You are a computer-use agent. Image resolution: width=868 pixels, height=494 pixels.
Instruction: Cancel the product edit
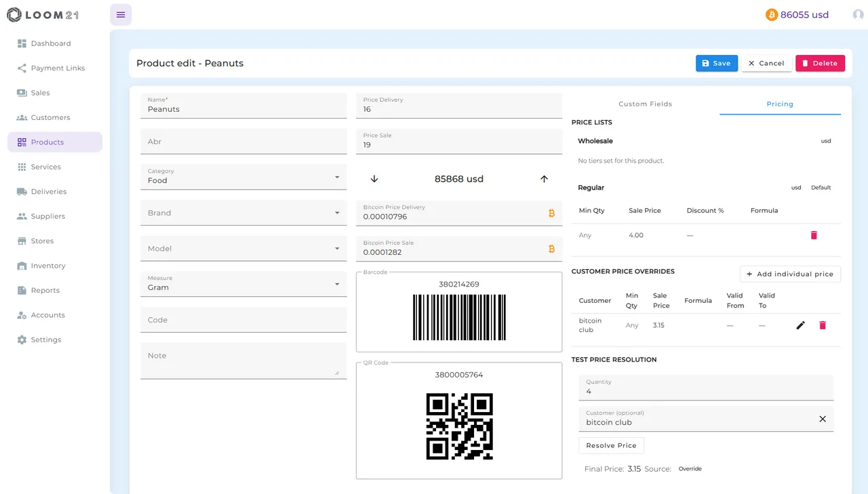coord(766,63)
